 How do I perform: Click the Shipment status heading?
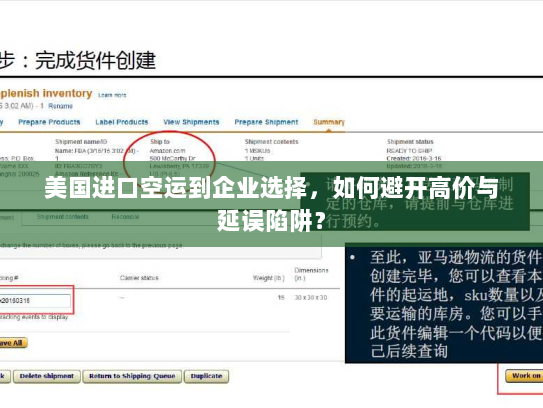[410, 142]
